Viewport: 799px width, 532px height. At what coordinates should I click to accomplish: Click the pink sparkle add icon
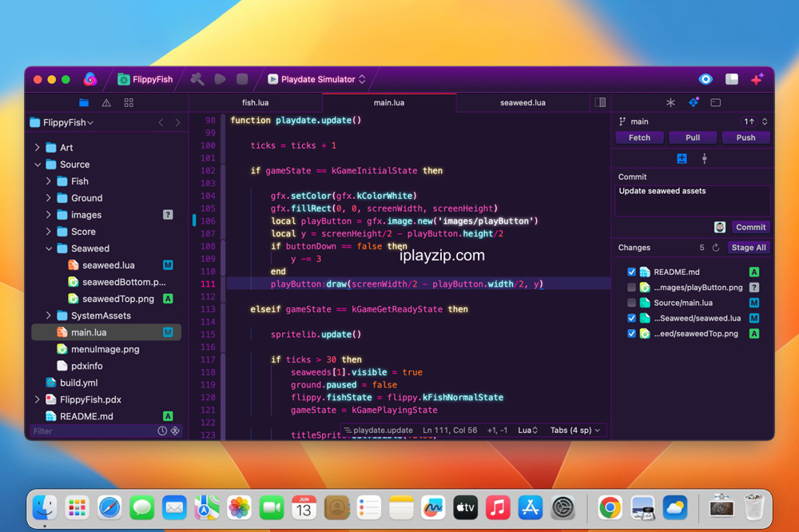tap(757, 79)
